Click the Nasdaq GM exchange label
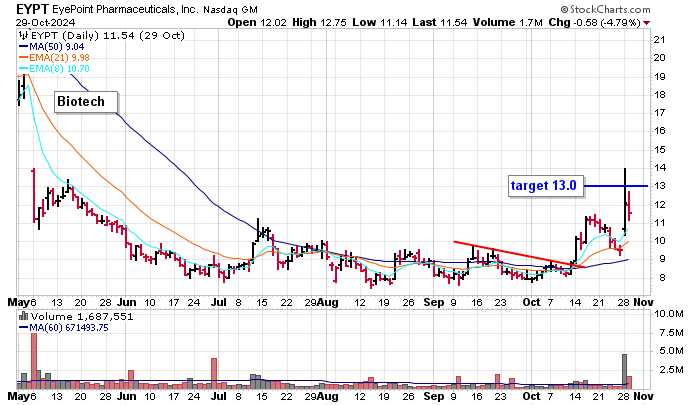Screen dimensions: 700x405 [x=230, y=9]
